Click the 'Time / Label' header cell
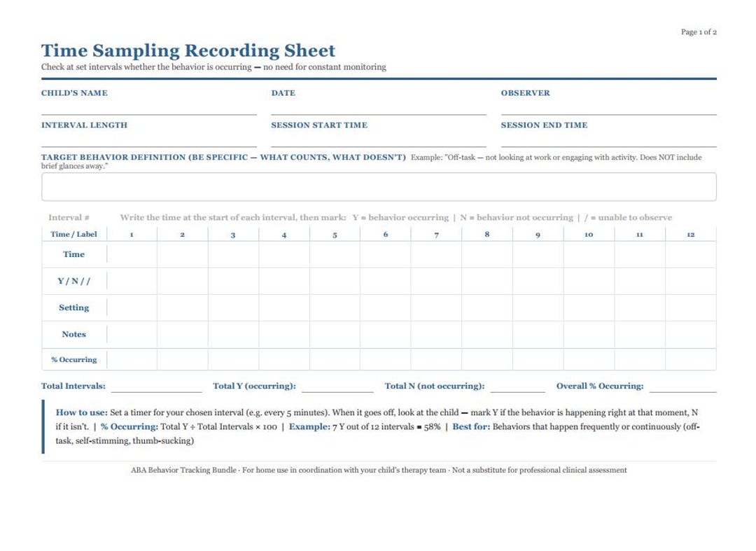Image resolution: width=756 pixels, height=551 pixels. (73, 235)
